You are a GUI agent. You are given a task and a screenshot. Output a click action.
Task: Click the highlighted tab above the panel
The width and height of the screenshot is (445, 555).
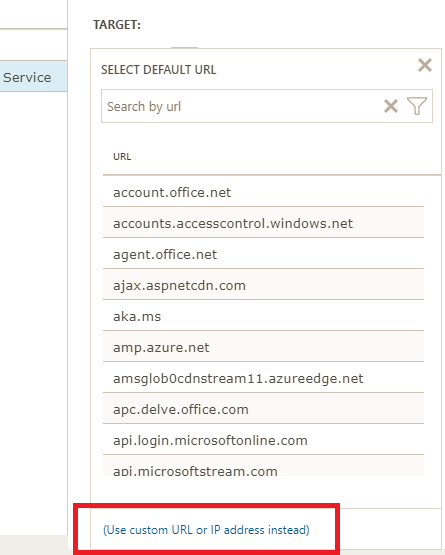pyautogui.click(x=184, y=47)
